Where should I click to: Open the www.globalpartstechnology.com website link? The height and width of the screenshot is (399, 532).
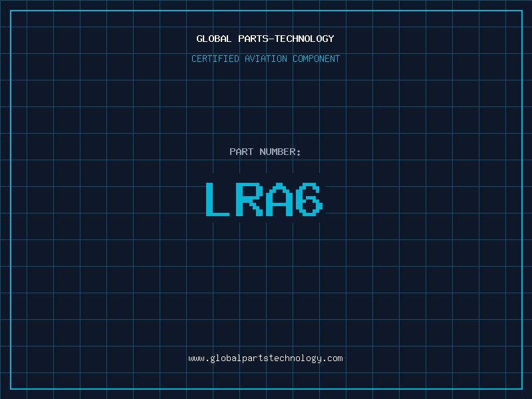pos(265,358)
